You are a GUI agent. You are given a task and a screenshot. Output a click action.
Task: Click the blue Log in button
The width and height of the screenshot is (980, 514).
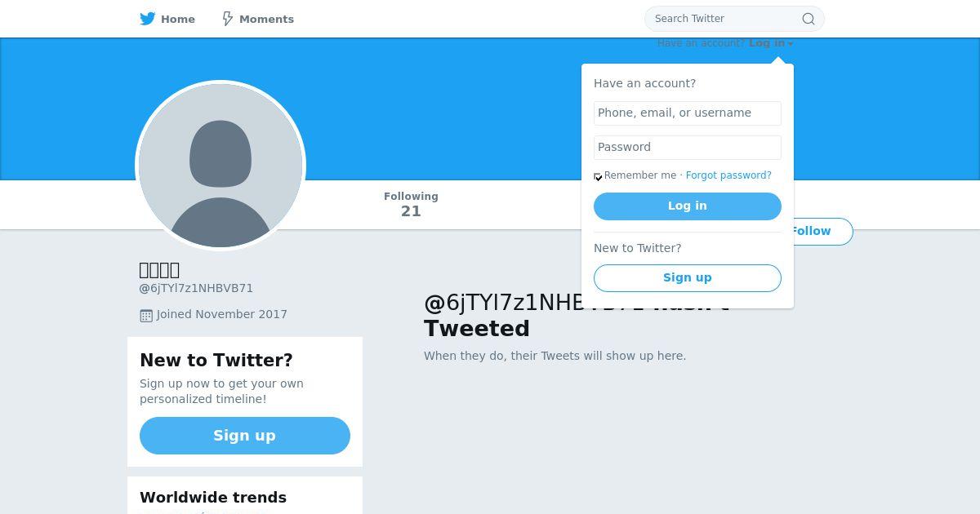tap(688, 206)
